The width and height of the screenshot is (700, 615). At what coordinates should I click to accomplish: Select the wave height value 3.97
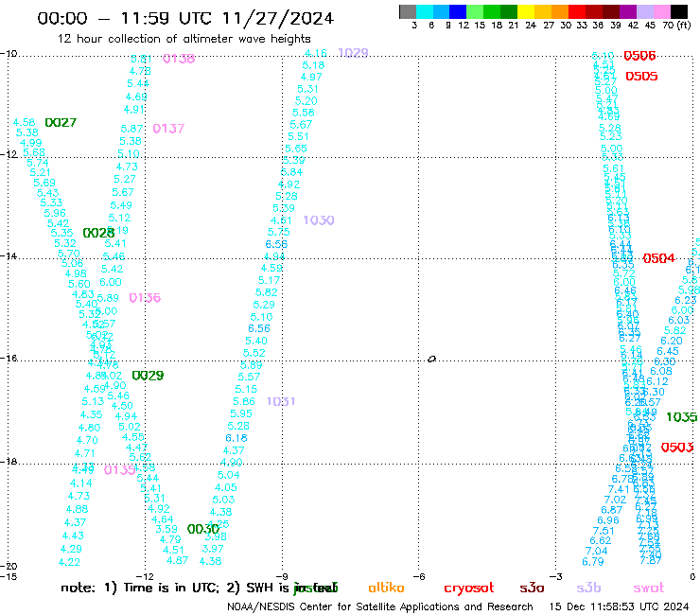click(x=213, y=549)
